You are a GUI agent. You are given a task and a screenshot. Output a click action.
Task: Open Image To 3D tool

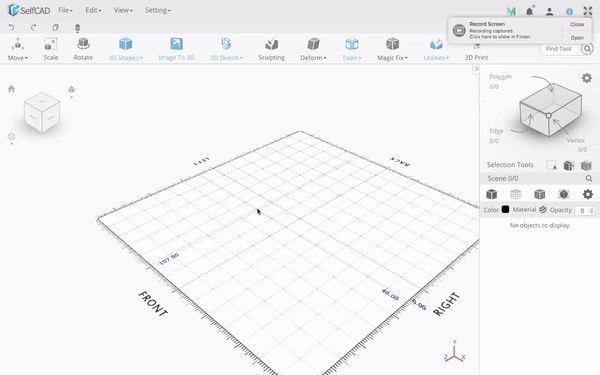(176, 49)
